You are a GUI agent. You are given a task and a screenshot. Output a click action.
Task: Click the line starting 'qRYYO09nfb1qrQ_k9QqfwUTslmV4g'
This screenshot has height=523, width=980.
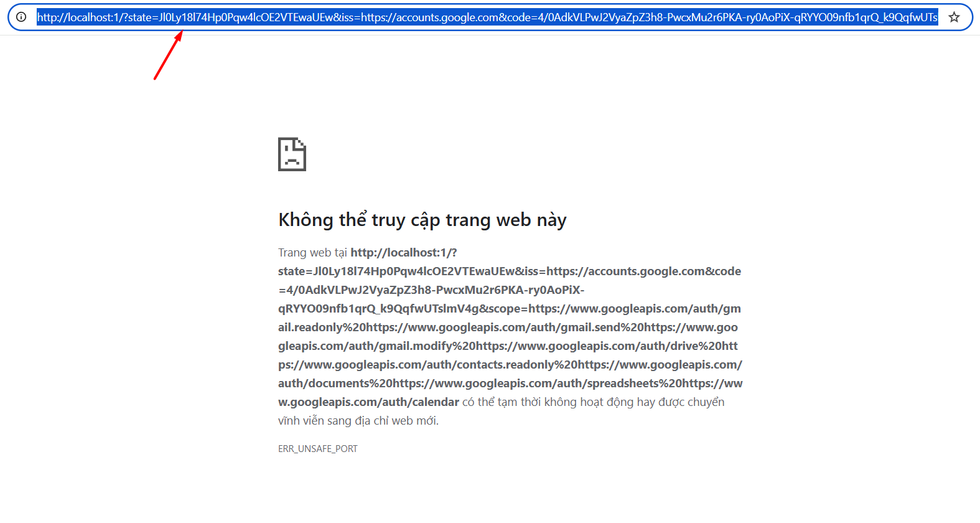point(510,309)
